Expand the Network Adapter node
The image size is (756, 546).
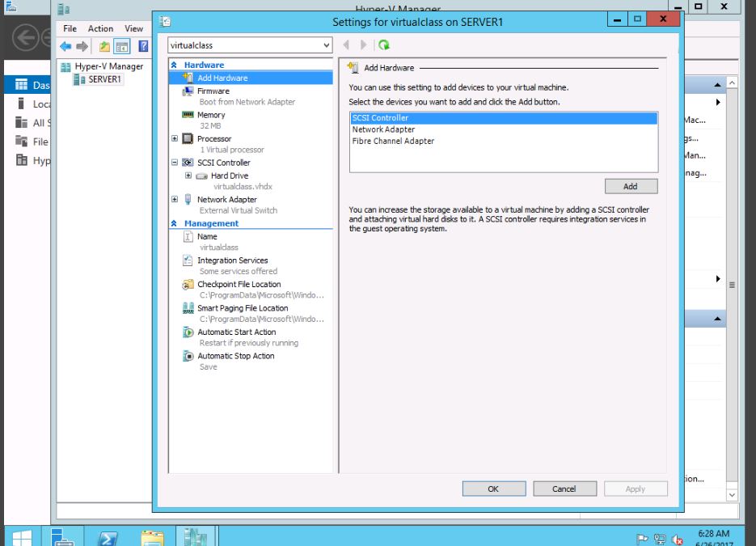click(175, 199)
